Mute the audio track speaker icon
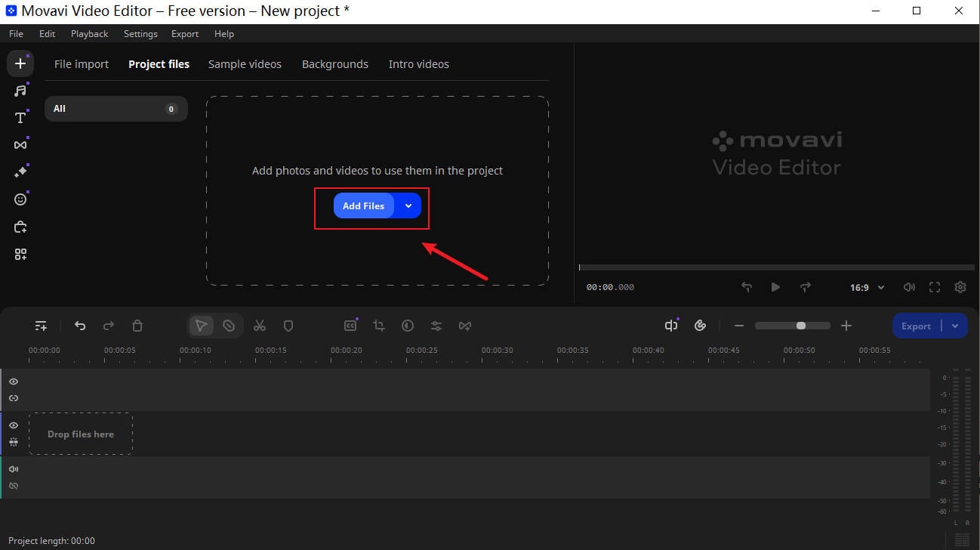 tap(14, 469)
